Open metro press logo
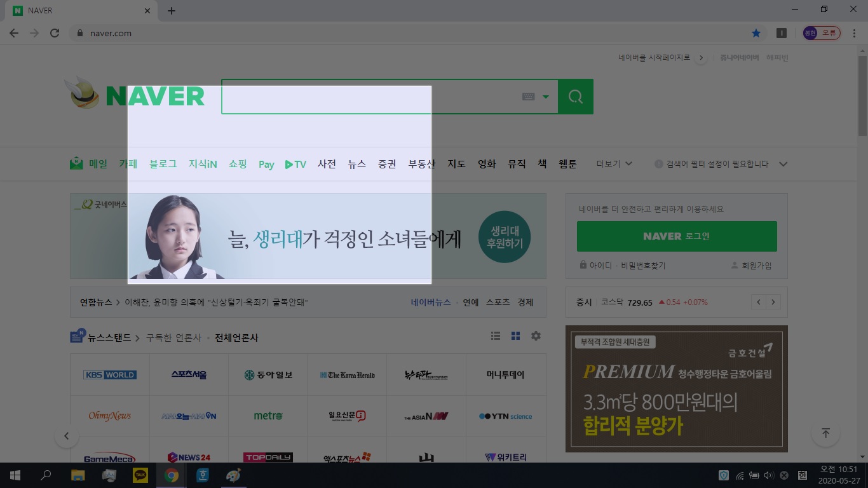Viewport: 868px width, 488px height. pyautogui.click(x=268, y=416)
